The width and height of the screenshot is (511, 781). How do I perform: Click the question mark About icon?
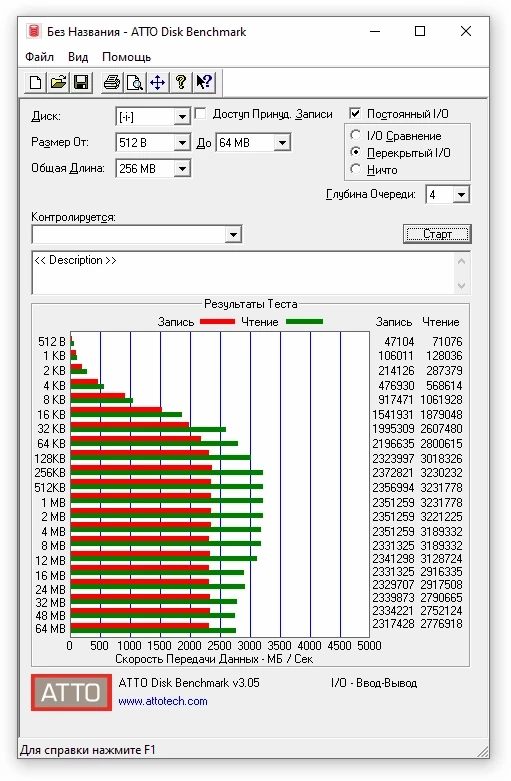click(x=181, y=82)
